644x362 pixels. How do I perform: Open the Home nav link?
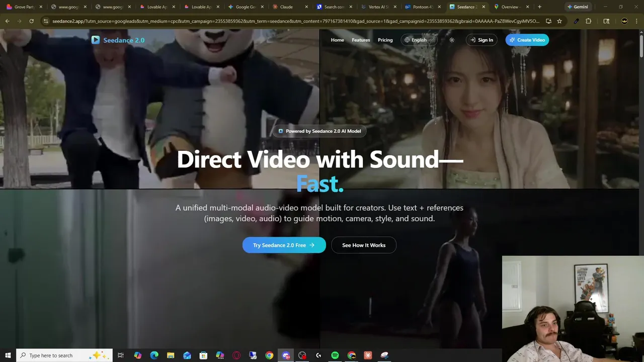pyautogui.click(x=338, y=40)
